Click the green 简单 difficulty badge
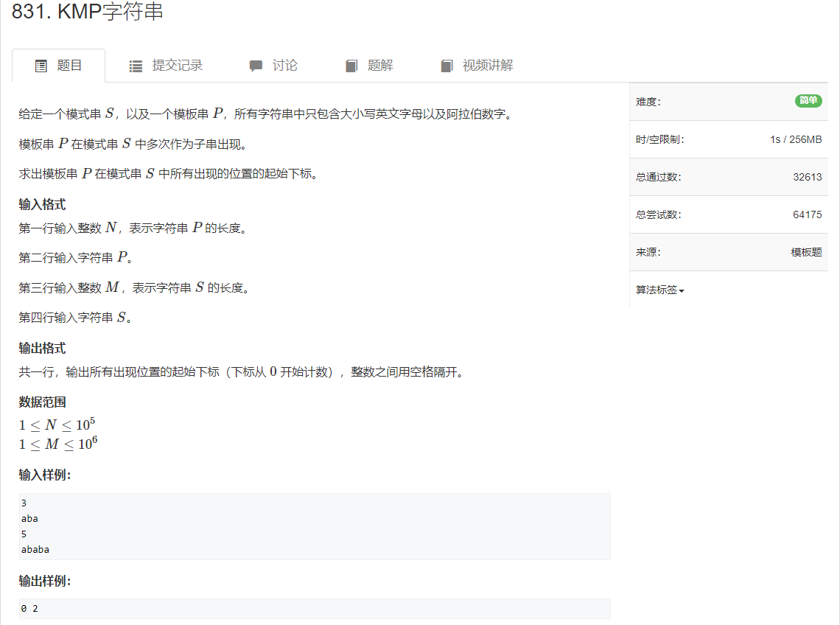The width and height of the screenshot is (840, 625). (x=808, y=101)
